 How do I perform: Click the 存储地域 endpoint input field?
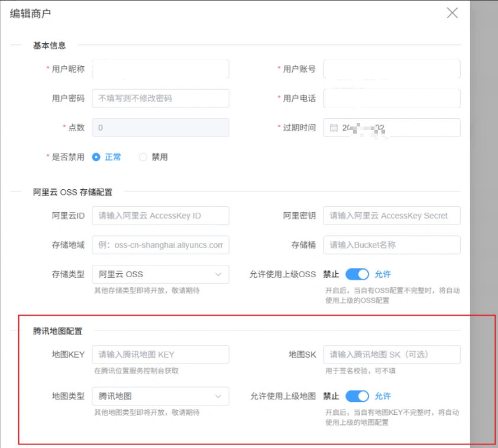pyautogui.click(x=160, y=245)
